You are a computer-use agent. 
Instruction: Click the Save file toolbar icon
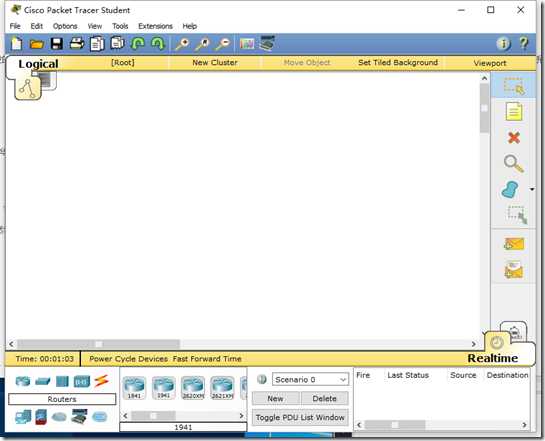click(57, 44)
